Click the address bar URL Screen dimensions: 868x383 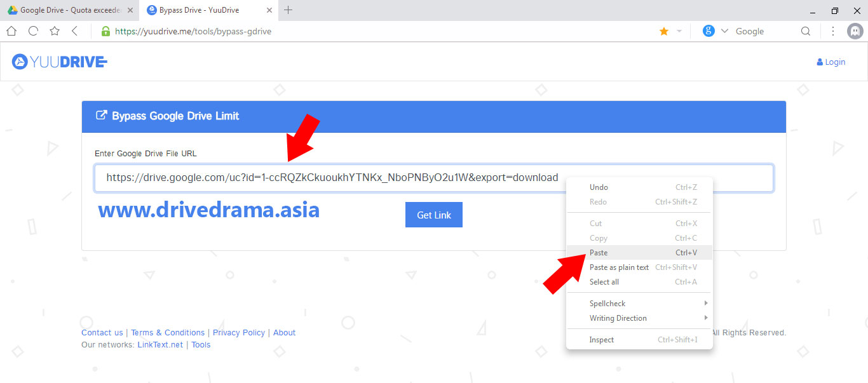tap(193, 31)
